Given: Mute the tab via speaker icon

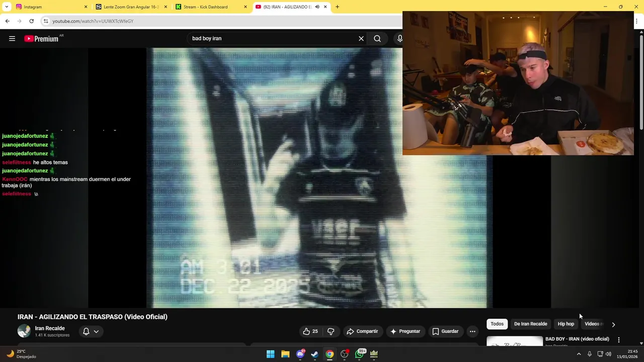Looking at the screenshot, I should pos(317,7).
